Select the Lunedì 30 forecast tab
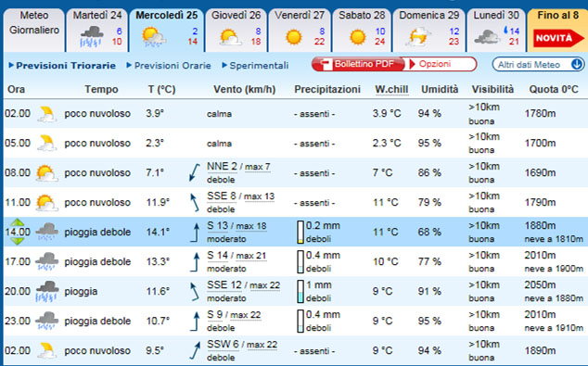This screenshot has height=366, width=588. pyautogui.click(x=496, y=30)
